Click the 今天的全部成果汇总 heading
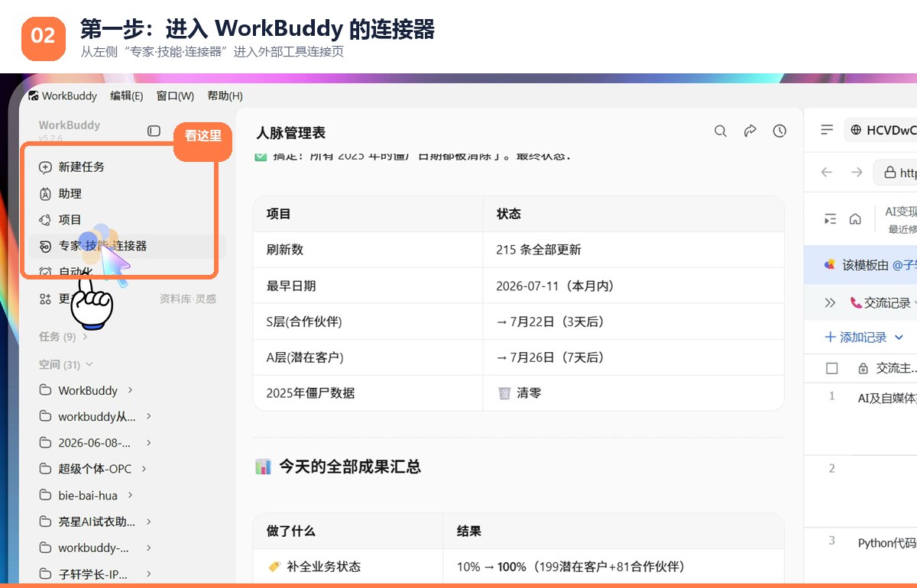The height and width of the screenshot is (588, 917). (x=350, y=467)
